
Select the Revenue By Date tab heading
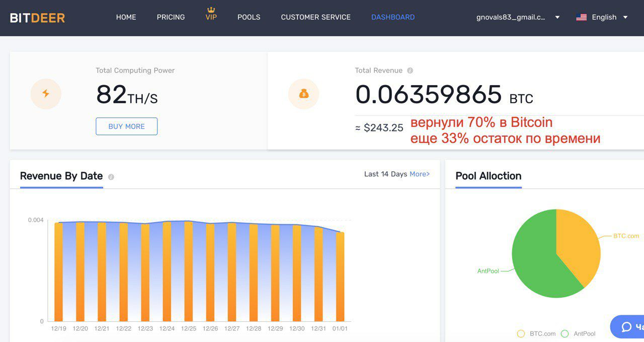tap(61, 176)
